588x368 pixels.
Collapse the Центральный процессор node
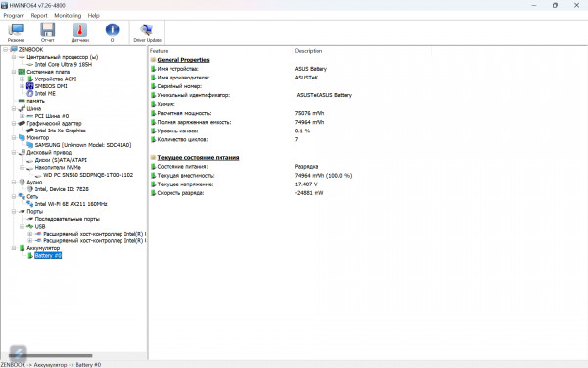pos(14,57)
